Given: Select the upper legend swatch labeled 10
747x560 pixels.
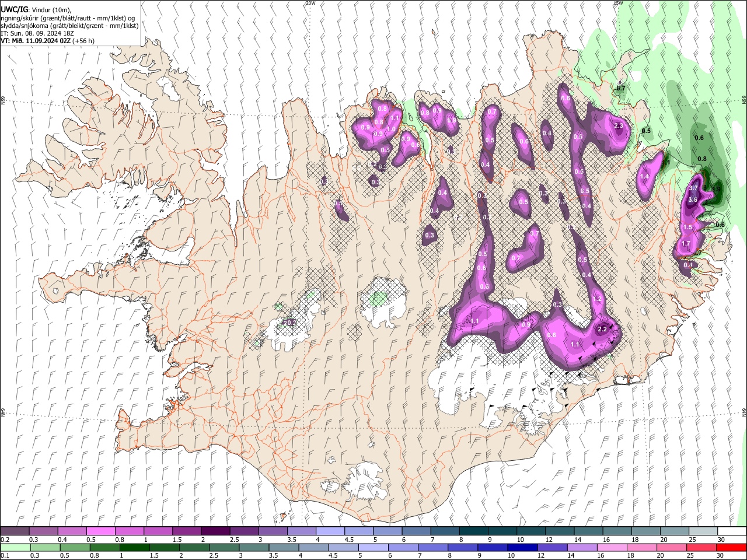Looking at the screenshot, I should click(530, 531).
